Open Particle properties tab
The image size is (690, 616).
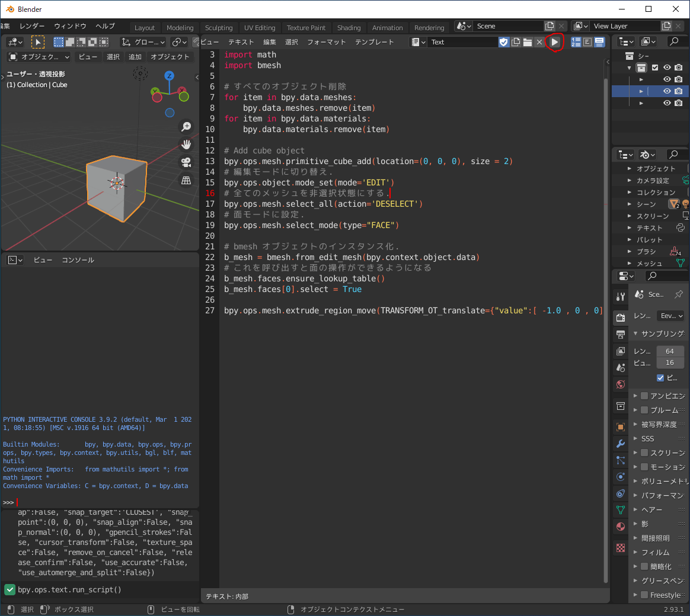pos(621,460)
